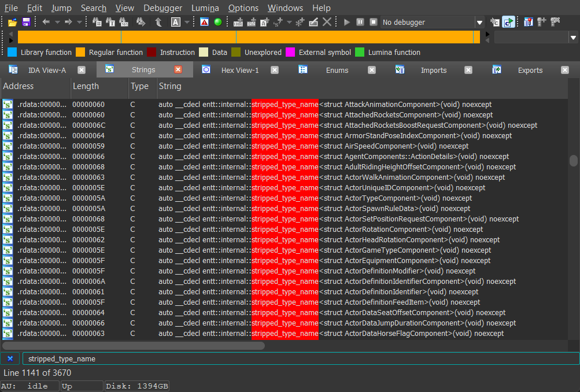The image size is (580, 392).
Task: Open the Lumina menu
Action: pos(205,8)
